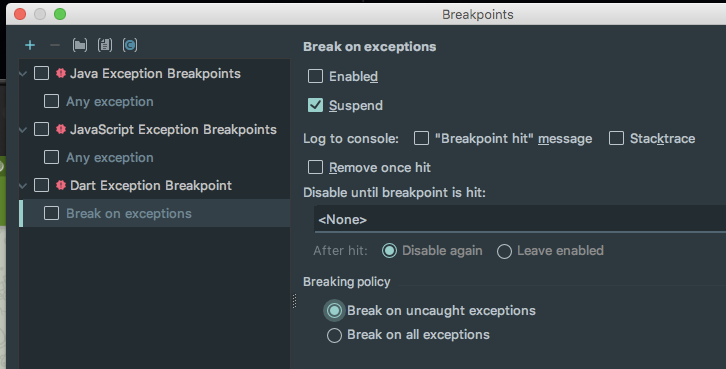Tick the Stacktrace log checkbox
The height and width of the screenshot is (369, 726).
pos(616,138)
